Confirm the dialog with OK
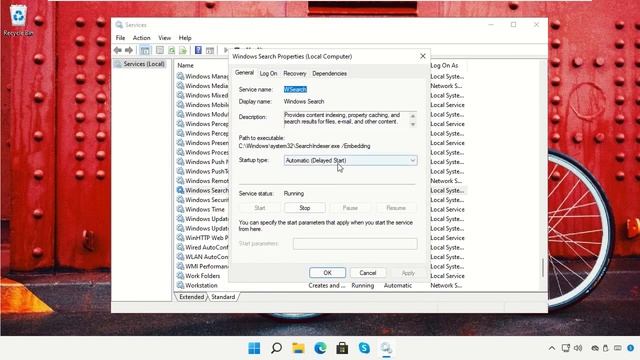This screenshot has width=640, height=360. coord(327,273)
